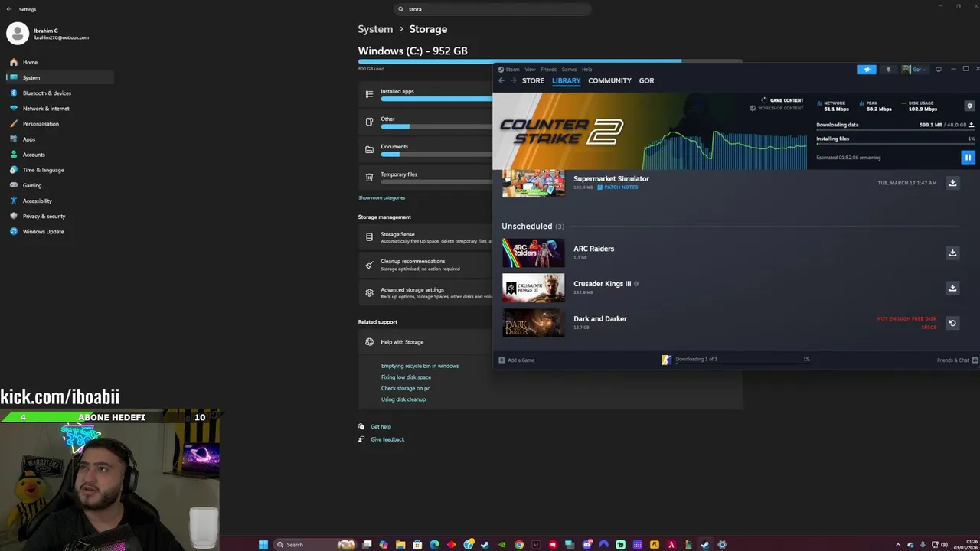Screen dimensions: 980x551
Task: Open Home in Settings sidebar
Action: pyautogui.click(x=60, y=62)
